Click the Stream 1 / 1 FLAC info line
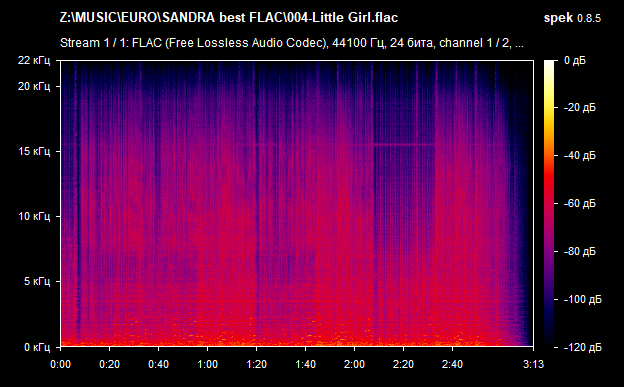The height and width of the screenshot is (387, 624). tap(292, 43)
